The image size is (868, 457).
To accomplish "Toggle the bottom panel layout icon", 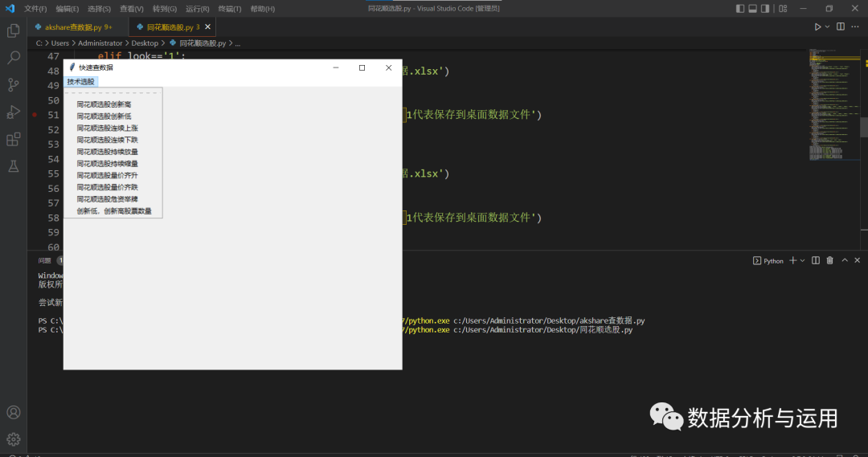I will click(x=753, y=8).
